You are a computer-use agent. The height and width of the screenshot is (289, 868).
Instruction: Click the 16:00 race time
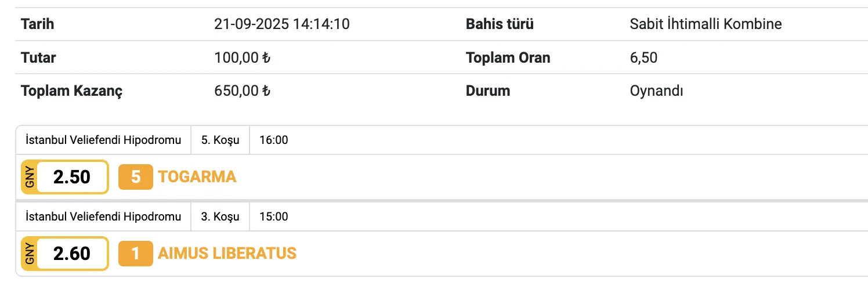pyautogui.click(x=274, y=140)
